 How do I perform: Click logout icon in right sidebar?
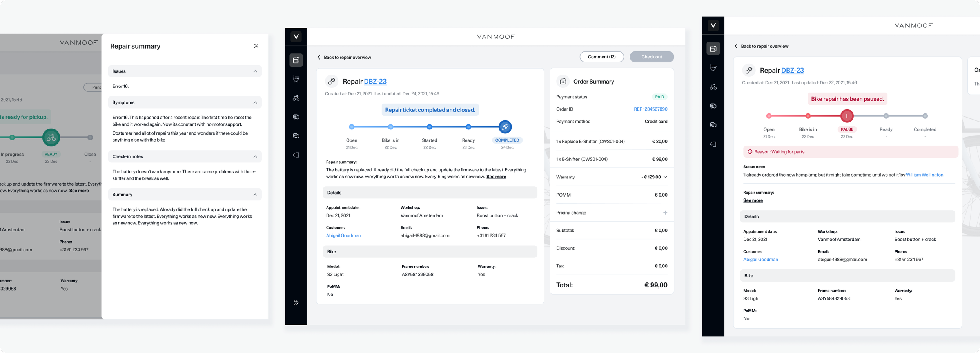[713, 144]
